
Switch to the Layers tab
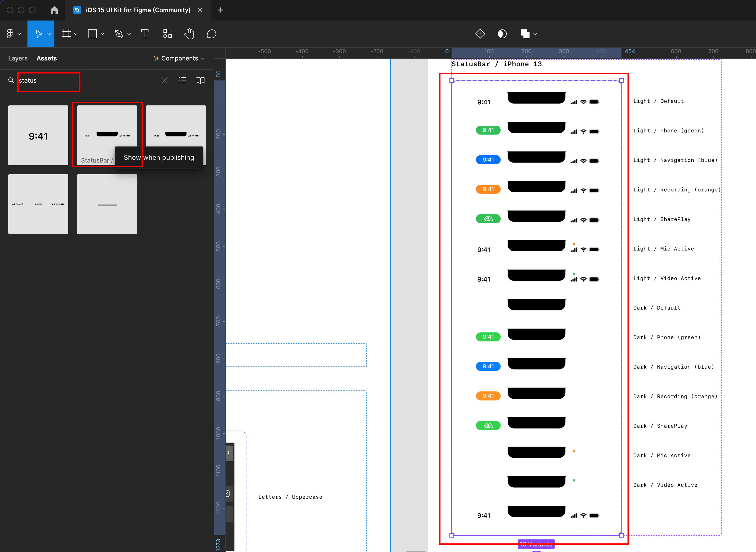click(x=18, y=58)
